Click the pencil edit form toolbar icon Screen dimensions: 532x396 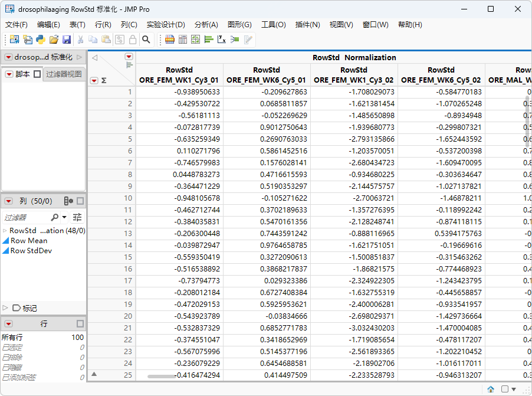click(x=248, y=40)
